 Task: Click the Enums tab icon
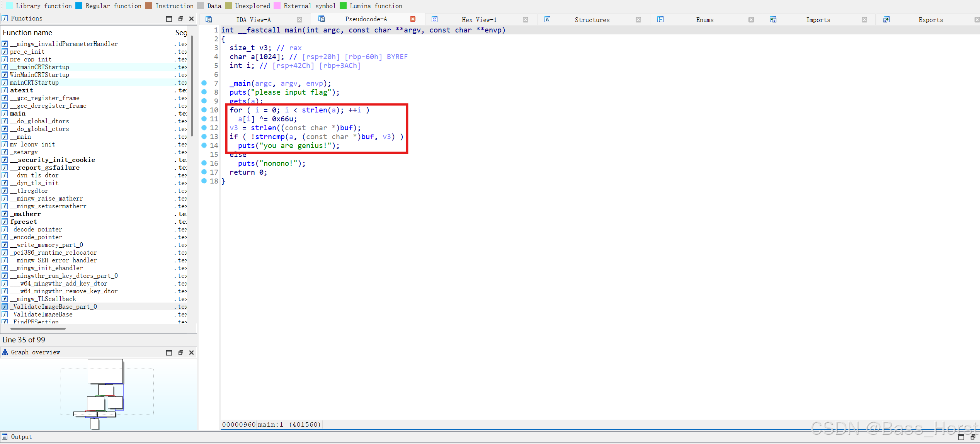pos(660,19)
